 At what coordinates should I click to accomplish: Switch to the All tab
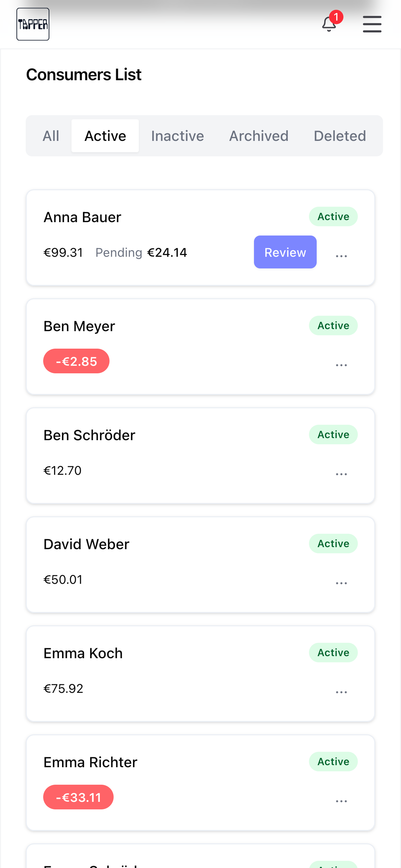(51, 136)
